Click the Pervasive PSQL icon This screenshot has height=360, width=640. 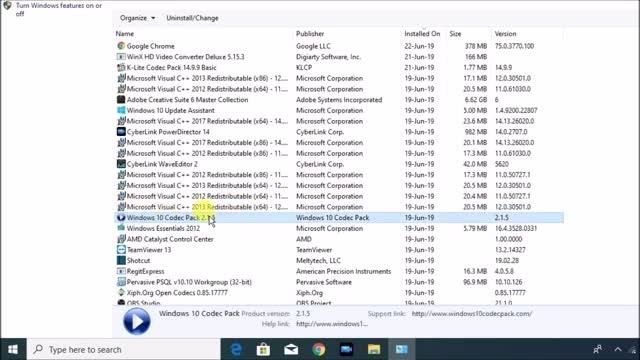pyautogui.click(x=121, y=282)
